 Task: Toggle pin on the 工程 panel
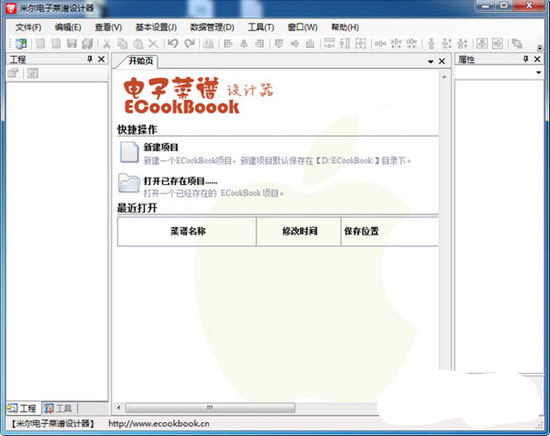(90, 59)
